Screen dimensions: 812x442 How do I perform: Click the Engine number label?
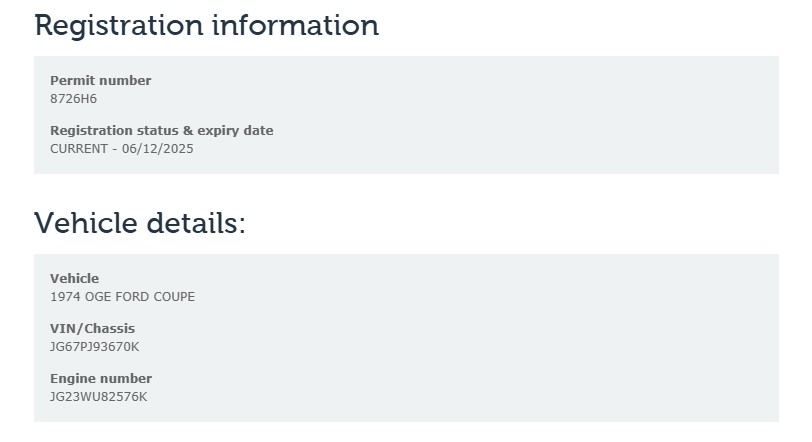(100, 378)
